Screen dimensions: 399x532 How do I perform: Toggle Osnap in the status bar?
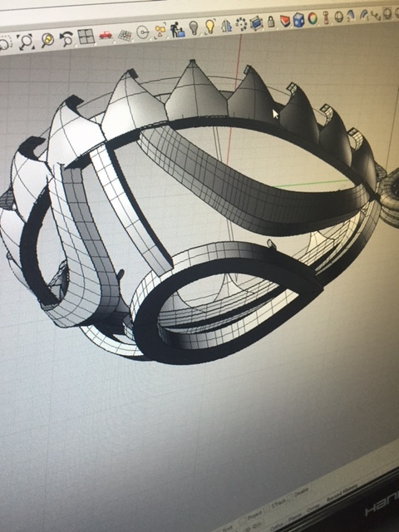pos(314,510)
